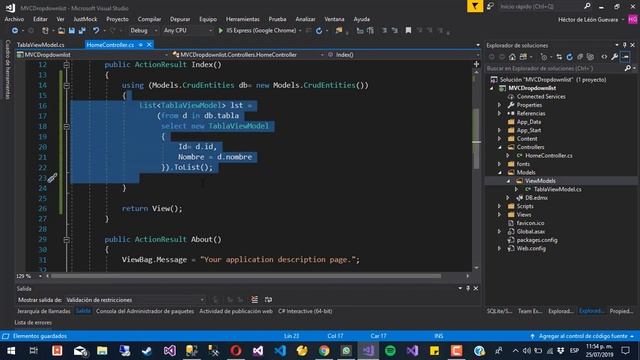Click the Save icon in the toolbar
The image size is (640, 360).
[x=72, y=31]
